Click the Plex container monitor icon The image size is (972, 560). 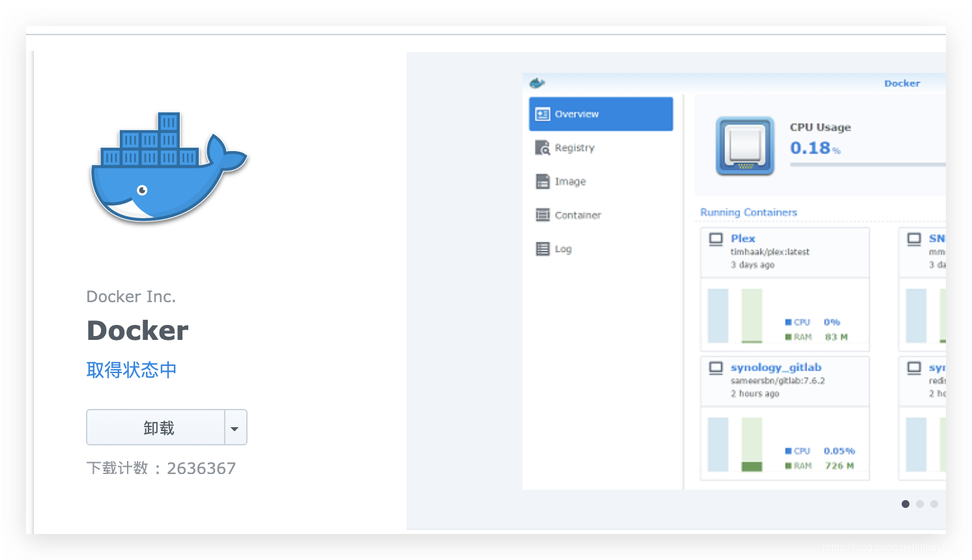click(x=716, y=239)
